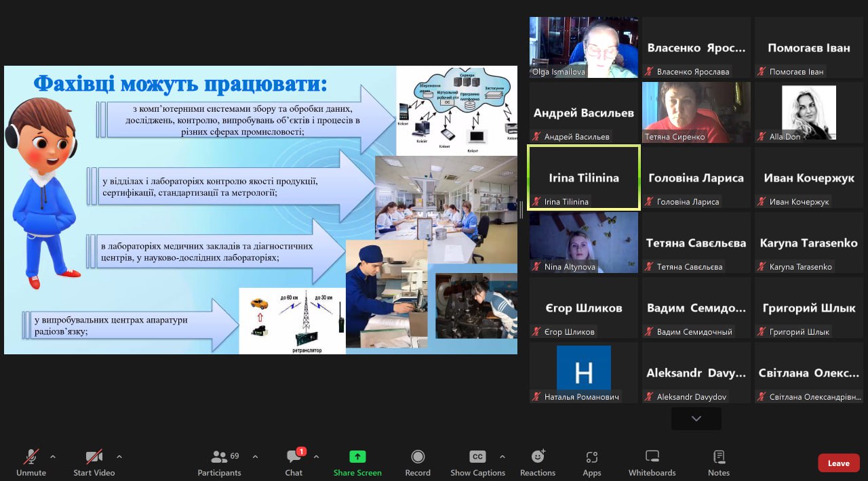Open audio options arrow next to Unmute

[53, 457]
